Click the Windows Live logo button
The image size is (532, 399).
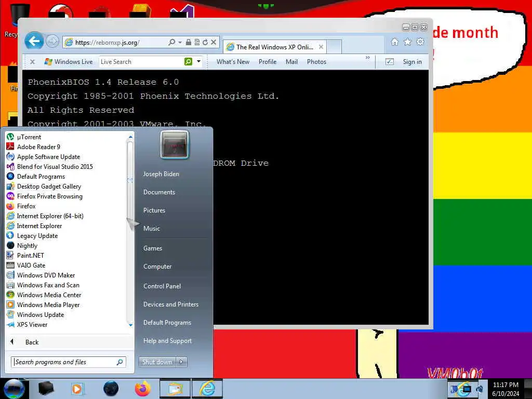pyautogui.click(x=68, y=62)
